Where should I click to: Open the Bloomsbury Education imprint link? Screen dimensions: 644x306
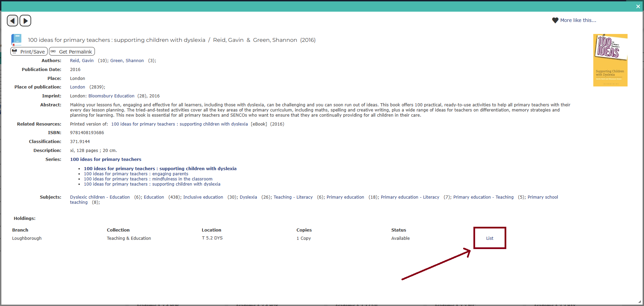[x=111, y=96]
